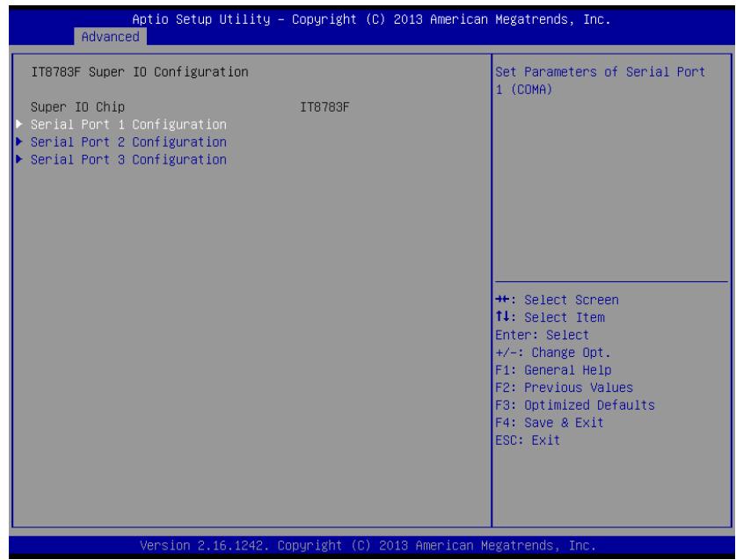The height and width of the screenshot is (560, 736).
Task: Click ESC: Exit hint
Action: 528,440
